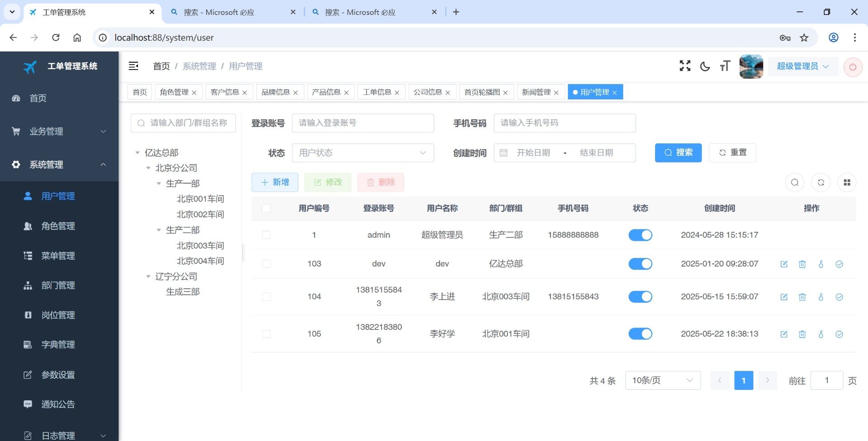The width and height of the screenshot is (868, 441).
Task: Open the font size setting icon
Action: (x=725, y=66)
